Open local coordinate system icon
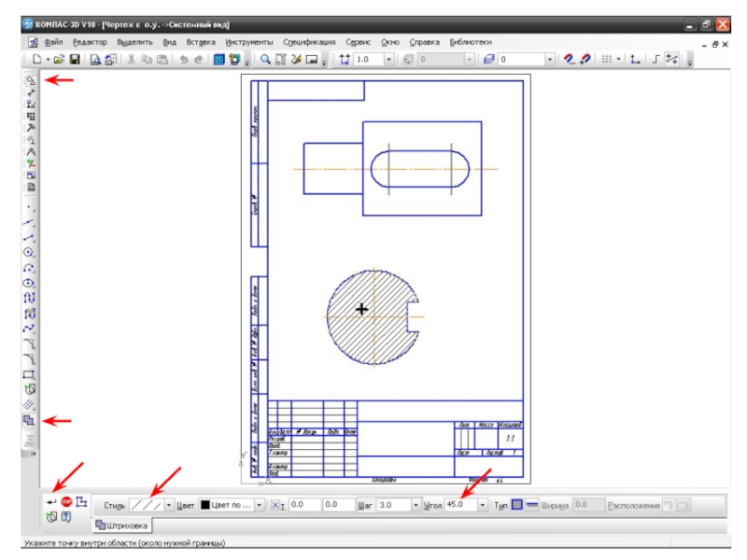747x560 pixels. coord(635,59)
